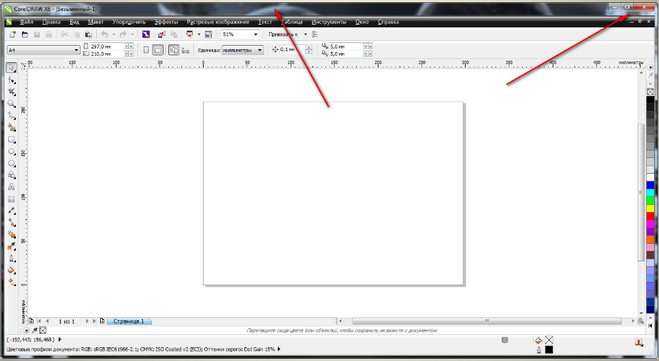The height and width of the screenshot is (361, 659).
Task: Open the Макет menu
Action: click(95, 22)
